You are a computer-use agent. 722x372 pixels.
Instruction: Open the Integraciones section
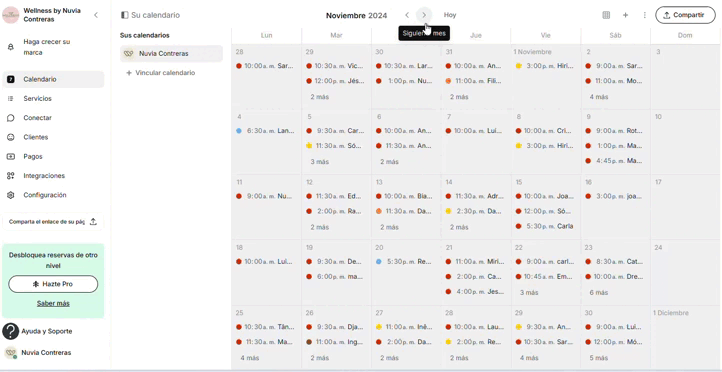pos(53,176)
